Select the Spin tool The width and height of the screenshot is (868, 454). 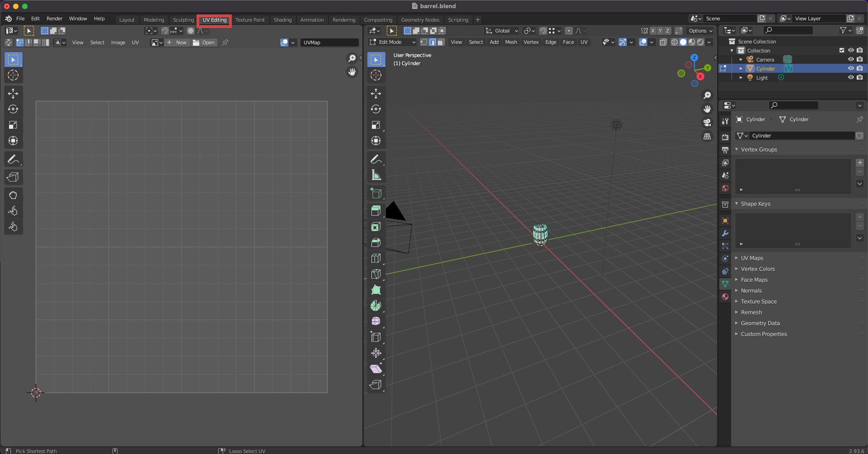[376, 306]
